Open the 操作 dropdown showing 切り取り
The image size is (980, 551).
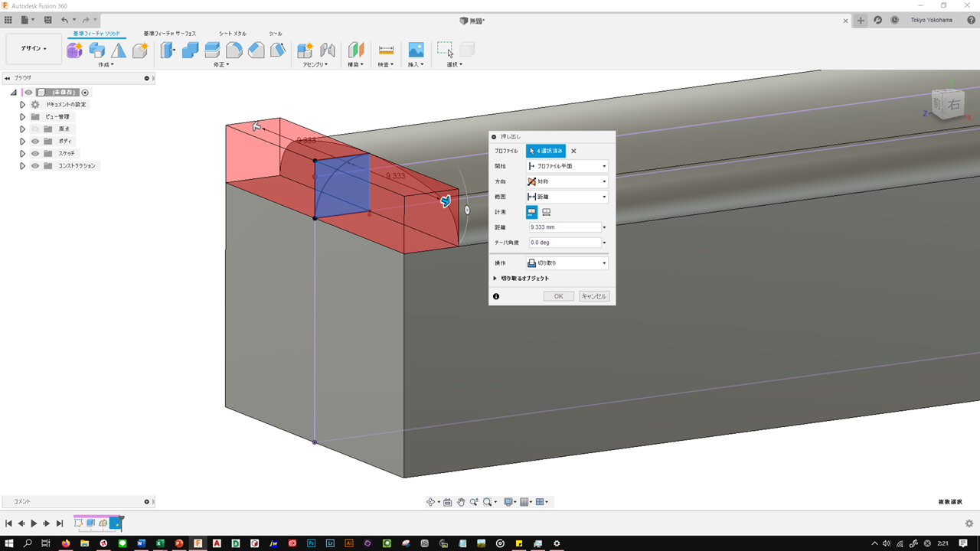click(567, 263)
